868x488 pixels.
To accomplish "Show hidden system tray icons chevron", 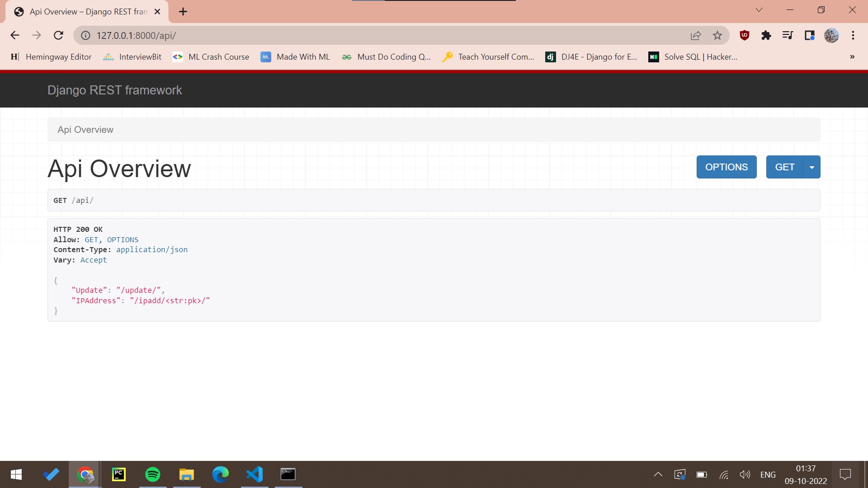I will coord(658,474).
